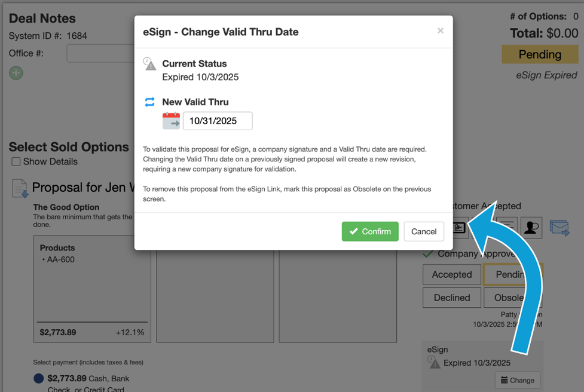Click the Current Status warning clock icon
Image resolution: width=584 pixels, height=392 pixels.
(149, 64)
